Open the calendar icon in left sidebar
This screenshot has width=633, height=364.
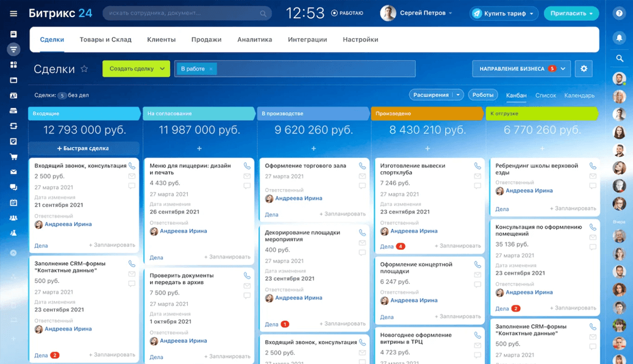(13, 202)
